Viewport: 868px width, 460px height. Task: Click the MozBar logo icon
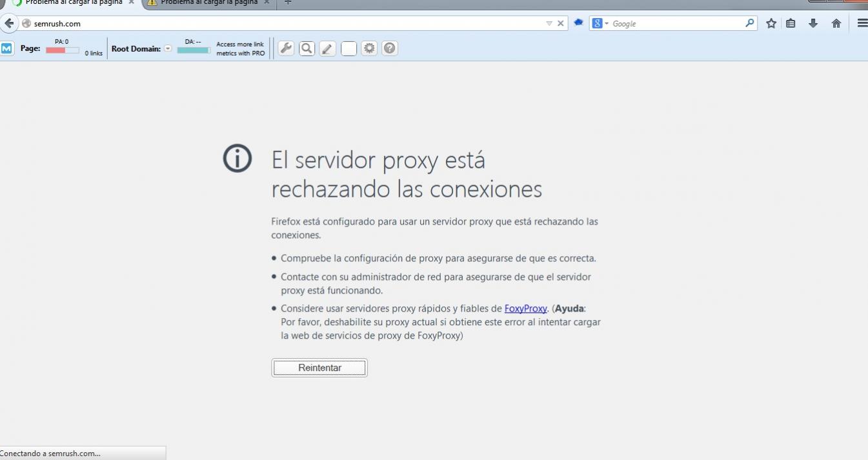point(6,48)
